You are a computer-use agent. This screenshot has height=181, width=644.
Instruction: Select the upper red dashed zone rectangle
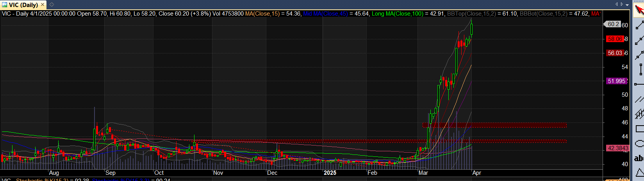tap(494, 125)
